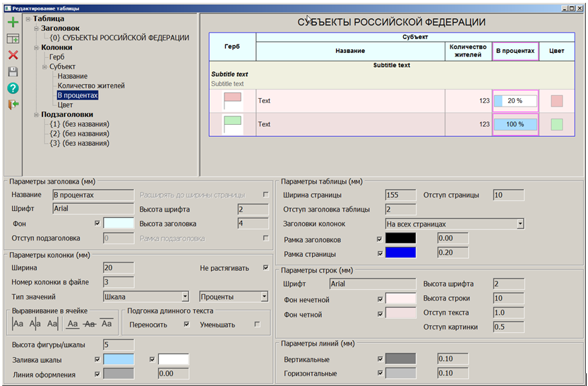Viewport: 588px width, 386px height.
Task: Select the 'Герб' column tree item
Action: point(59,57)
